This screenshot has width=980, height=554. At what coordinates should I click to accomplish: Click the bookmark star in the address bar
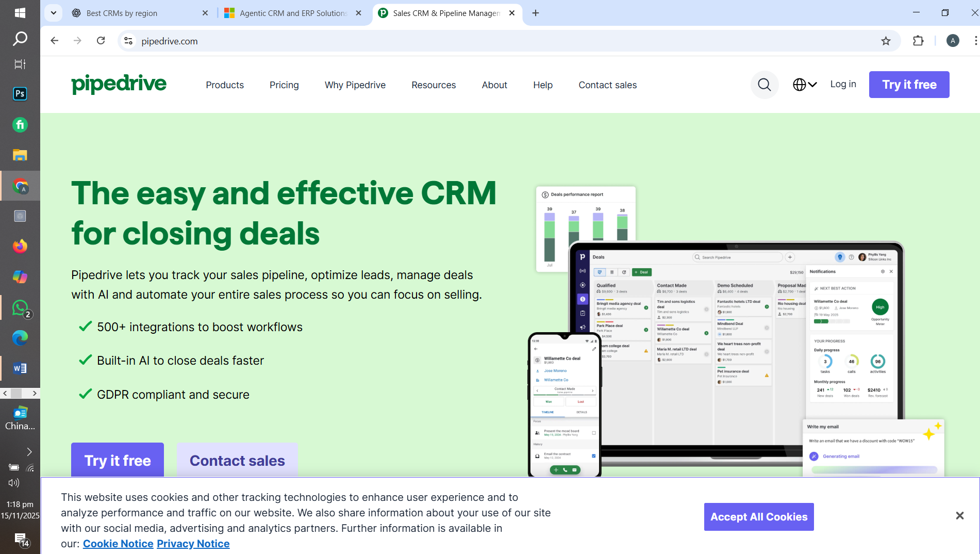click(x=887, y=41)
